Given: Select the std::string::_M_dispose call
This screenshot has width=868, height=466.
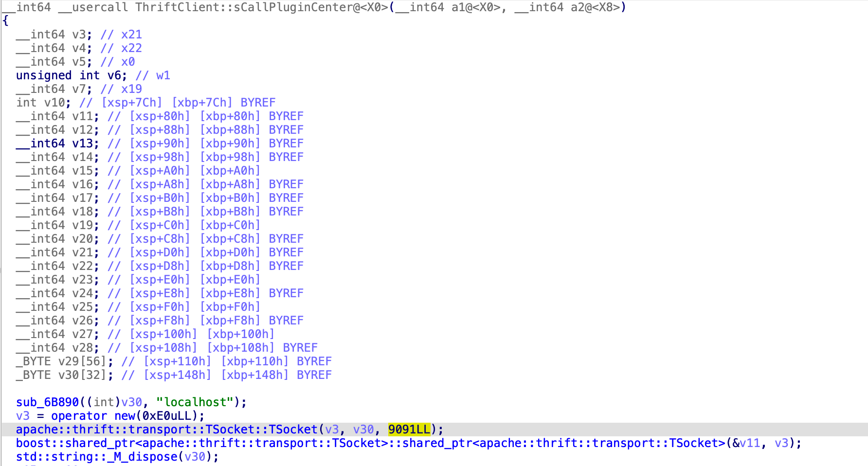Looking at the screenshot, I should click(117, 457).
